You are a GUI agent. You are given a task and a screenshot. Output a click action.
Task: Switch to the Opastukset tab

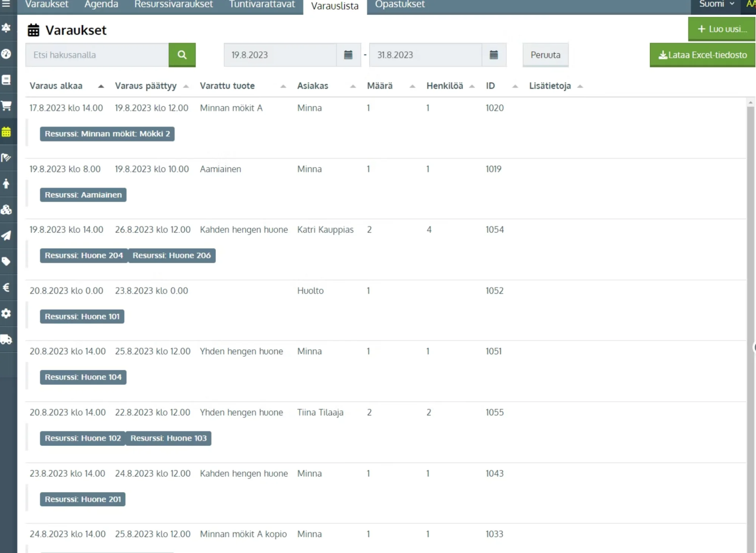click(400, 4)
